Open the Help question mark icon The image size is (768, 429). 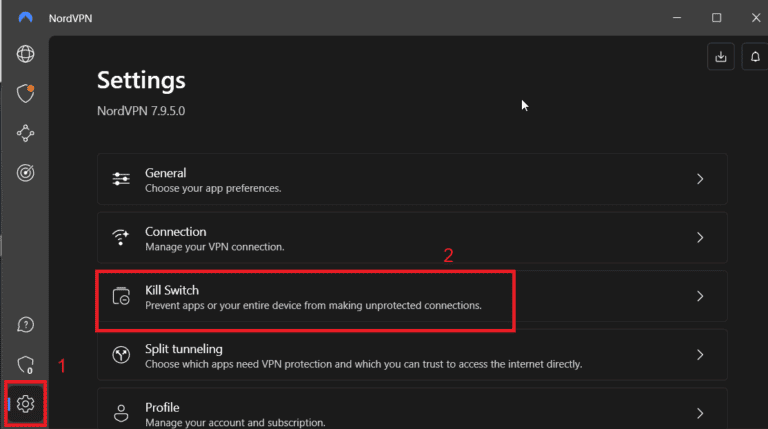coord(26,325)
